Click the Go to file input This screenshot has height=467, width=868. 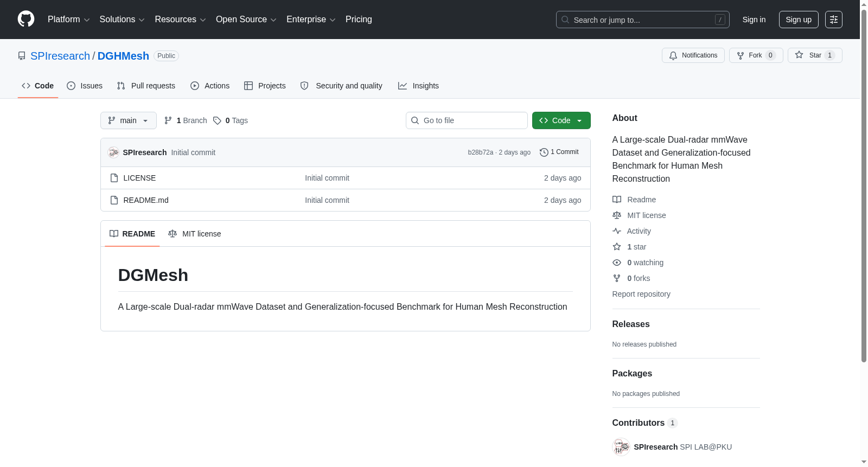[467, 120]
